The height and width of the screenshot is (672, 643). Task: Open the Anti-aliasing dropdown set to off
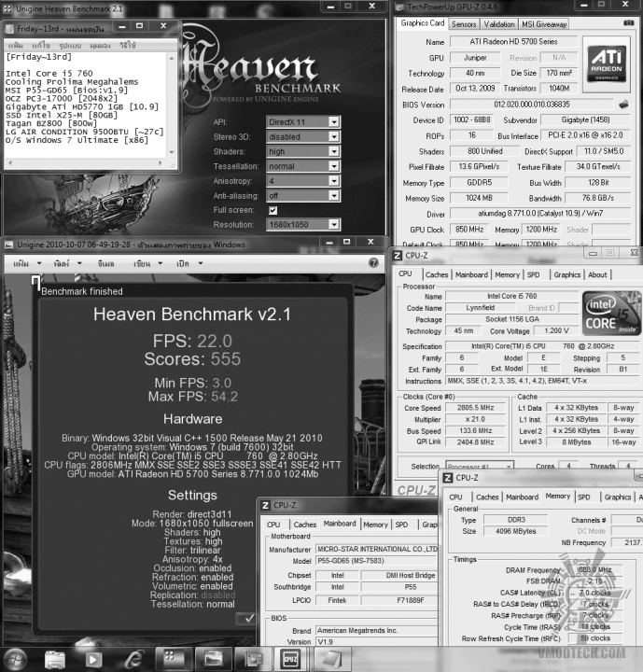click(303, 195)
